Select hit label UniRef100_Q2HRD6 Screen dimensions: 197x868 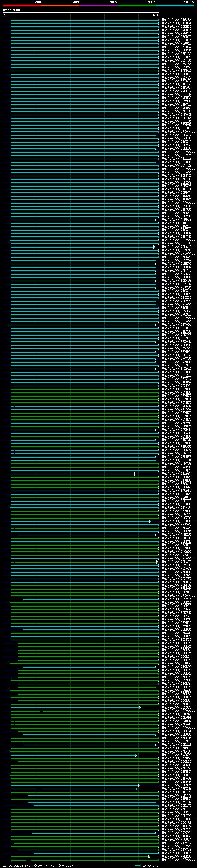click(x=177, y=50)
